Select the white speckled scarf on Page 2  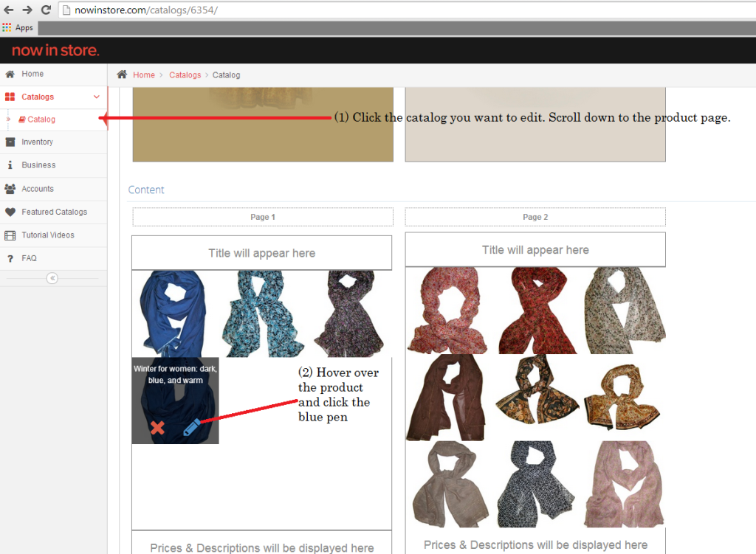[625, 311]
